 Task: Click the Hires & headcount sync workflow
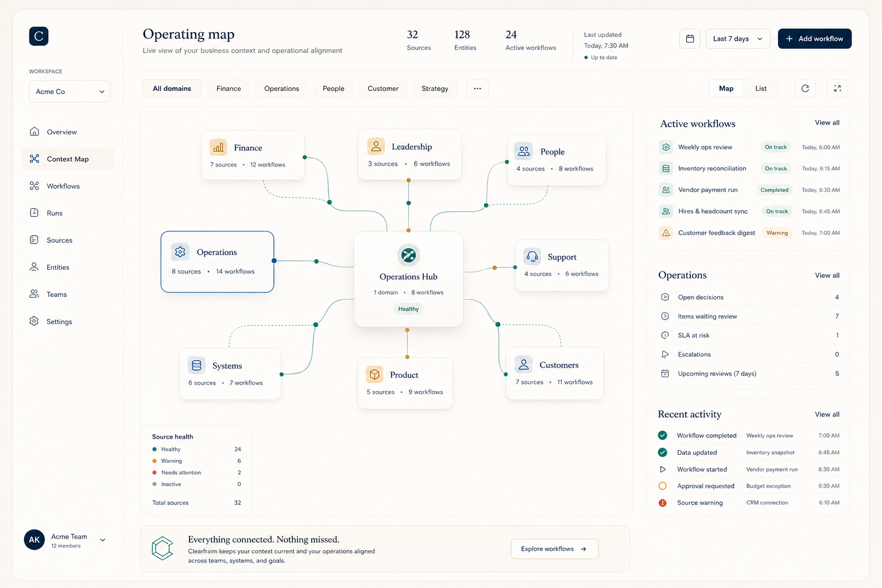pyautogui.click(x=749, y=211)
